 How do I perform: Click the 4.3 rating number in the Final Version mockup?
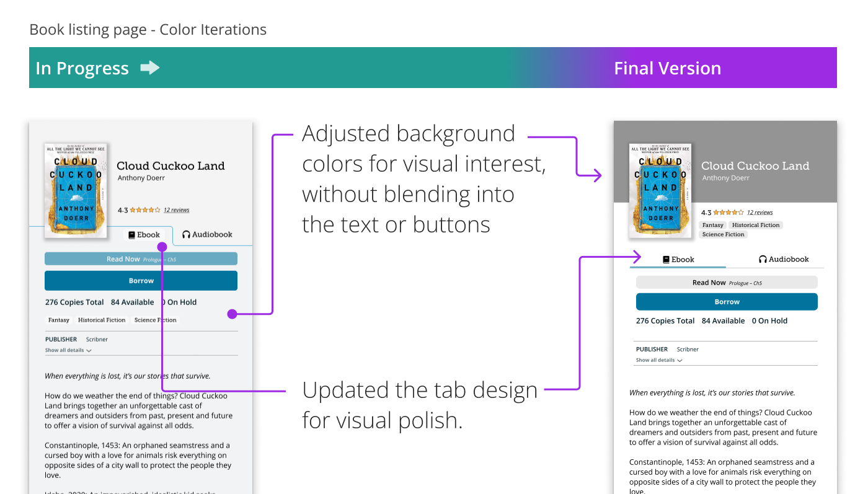(706, 213)
